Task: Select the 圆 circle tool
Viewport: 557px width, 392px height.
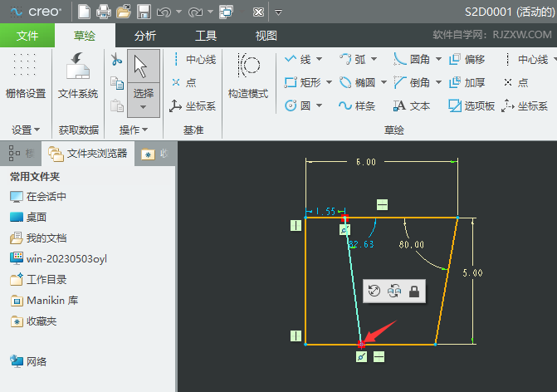Action: point(298,105)
